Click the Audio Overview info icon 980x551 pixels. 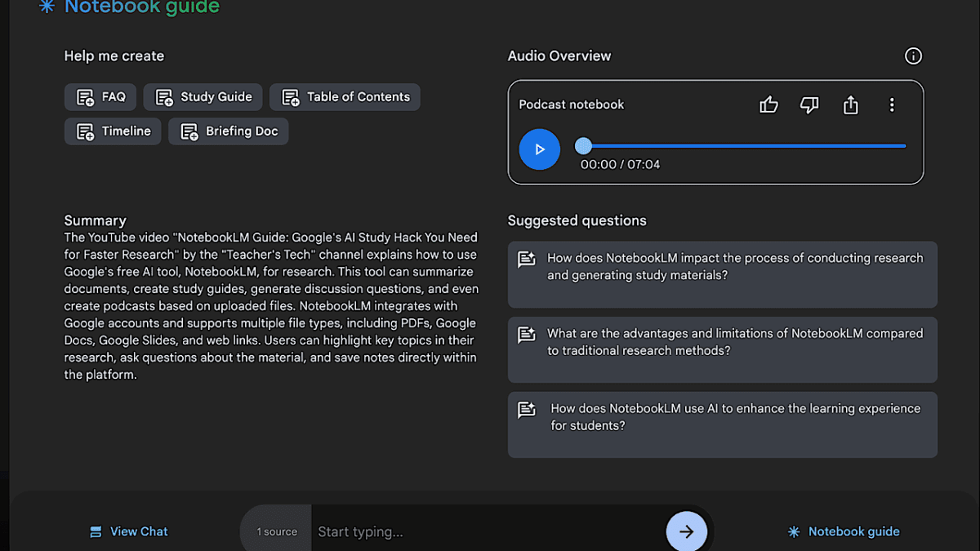913,56
